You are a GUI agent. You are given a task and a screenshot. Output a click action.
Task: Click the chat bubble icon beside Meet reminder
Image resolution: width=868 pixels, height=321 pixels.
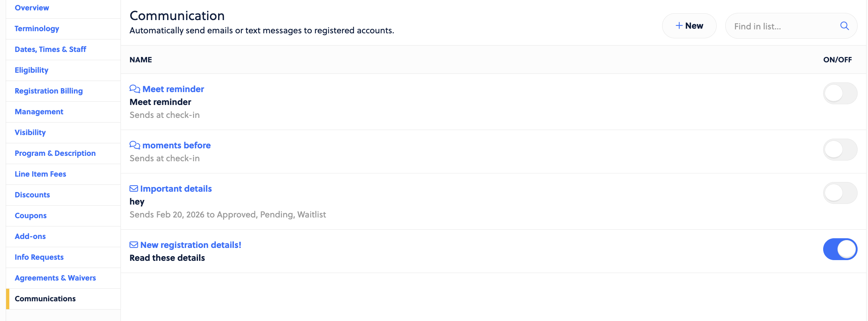click(135, 89)
